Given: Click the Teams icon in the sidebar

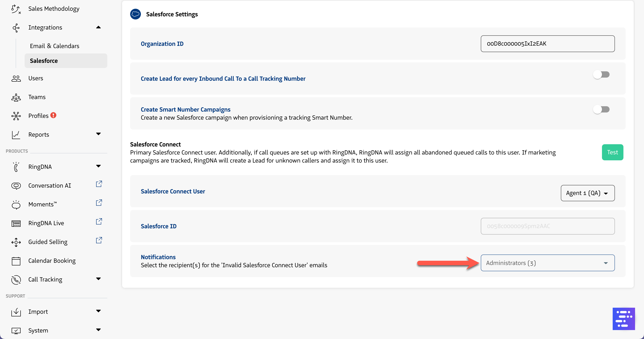Looking at the screenshot, I should pos(16,97).
